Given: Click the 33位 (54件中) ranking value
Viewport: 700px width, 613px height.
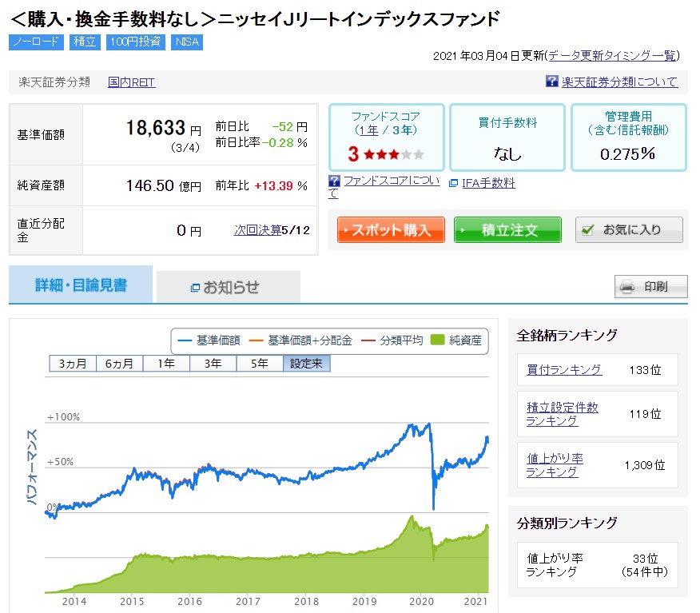Looking at the screenshot, I should click(645, 565).
